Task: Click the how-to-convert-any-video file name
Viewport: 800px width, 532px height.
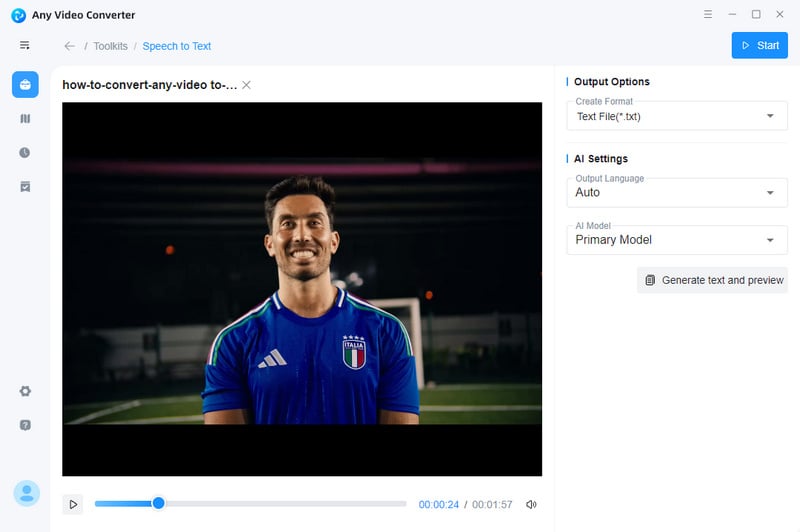Action: (149, 85)
